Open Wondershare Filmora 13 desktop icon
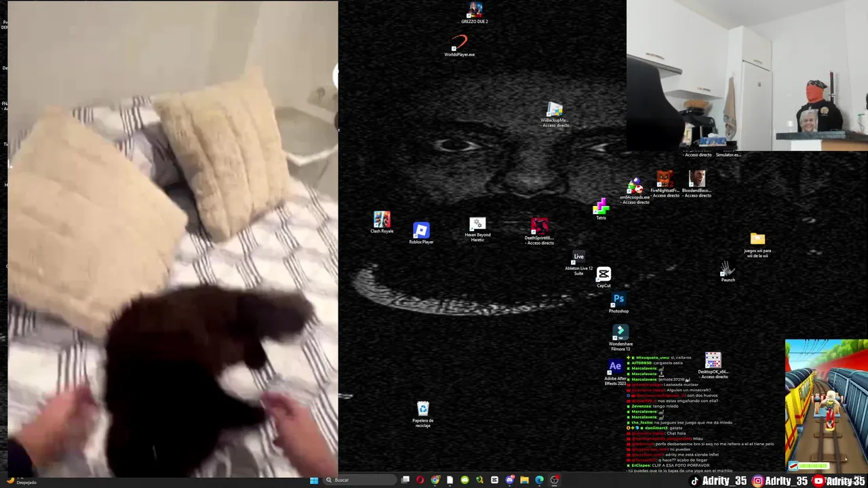The image size is (868, 488). (620, 338)
